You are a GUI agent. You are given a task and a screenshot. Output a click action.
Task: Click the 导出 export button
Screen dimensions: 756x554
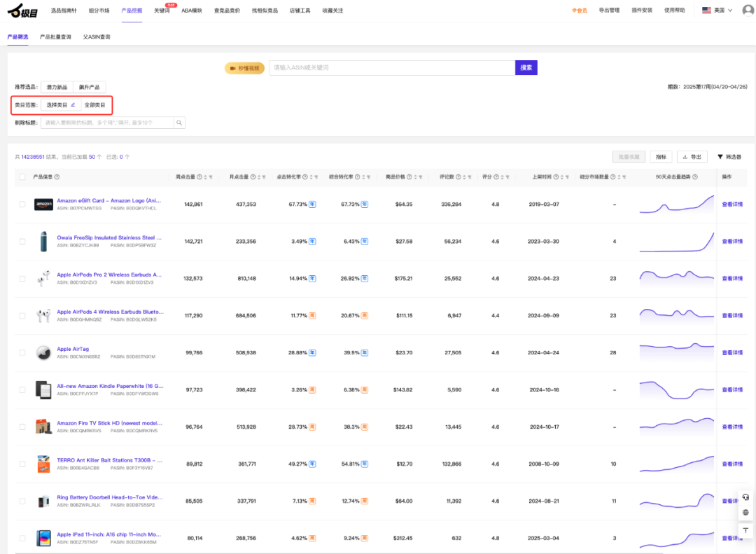[692, 157]
